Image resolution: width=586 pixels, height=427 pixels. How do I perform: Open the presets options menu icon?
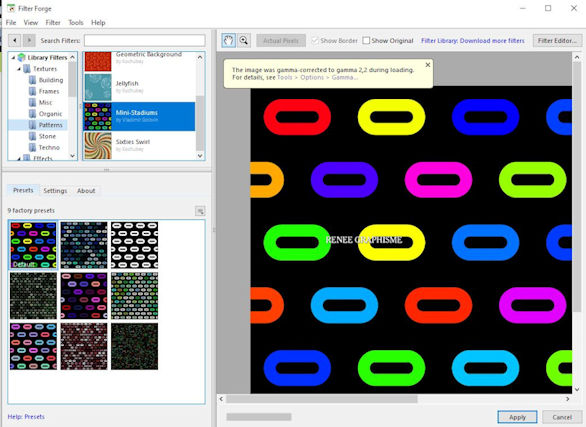click(200, 211)
